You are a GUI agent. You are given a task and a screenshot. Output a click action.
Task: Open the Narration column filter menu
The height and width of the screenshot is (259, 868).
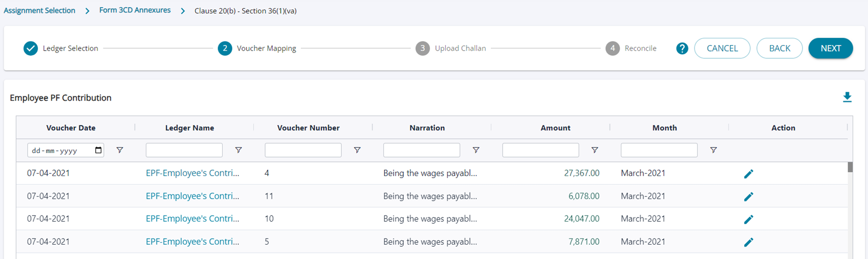[476, 150]
